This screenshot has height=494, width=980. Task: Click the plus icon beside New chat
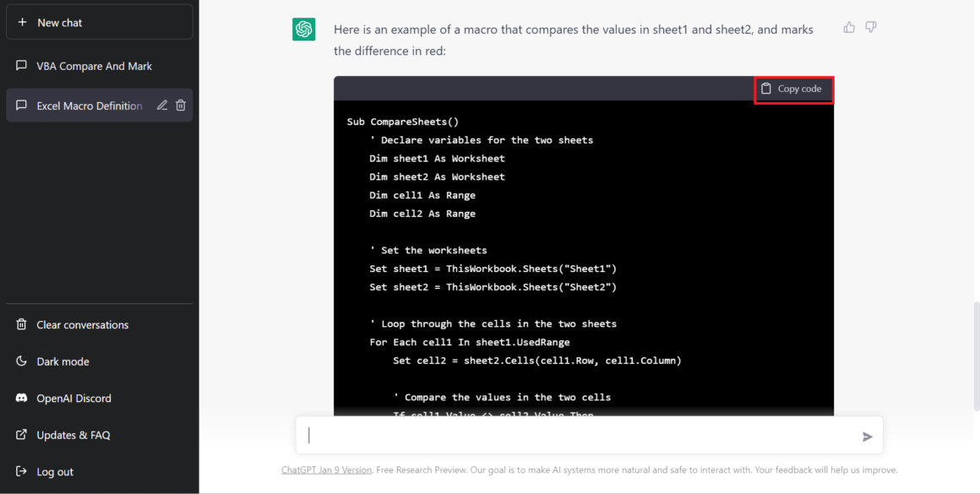click(22, 23)
